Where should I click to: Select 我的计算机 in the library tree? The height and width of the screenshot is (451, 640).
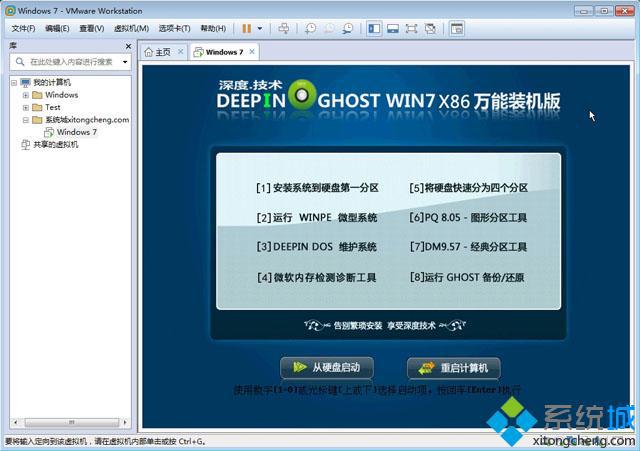[51, 83]
